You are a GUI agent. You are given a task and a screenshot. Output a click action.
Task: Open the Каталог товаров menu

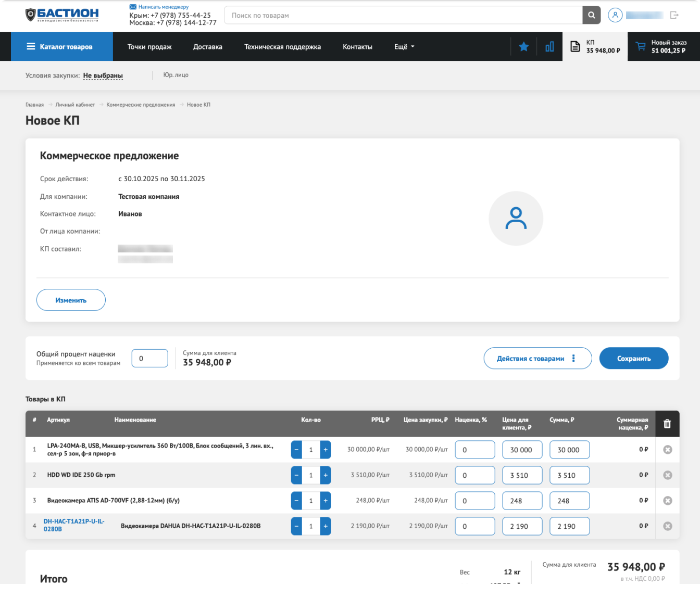click(x=62, y=47)
